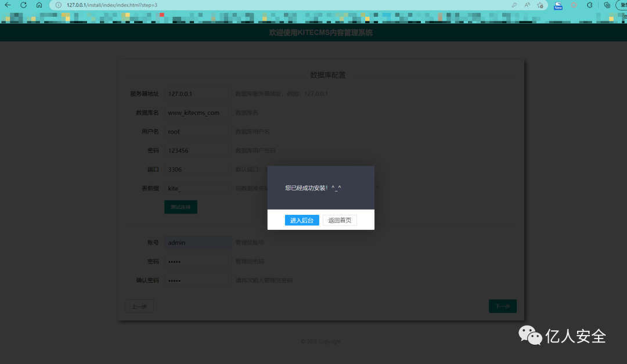Click the hint text 管理员账号
Image resolution: width=627 pixels, height=364 pixels.
tap(250, 243)
